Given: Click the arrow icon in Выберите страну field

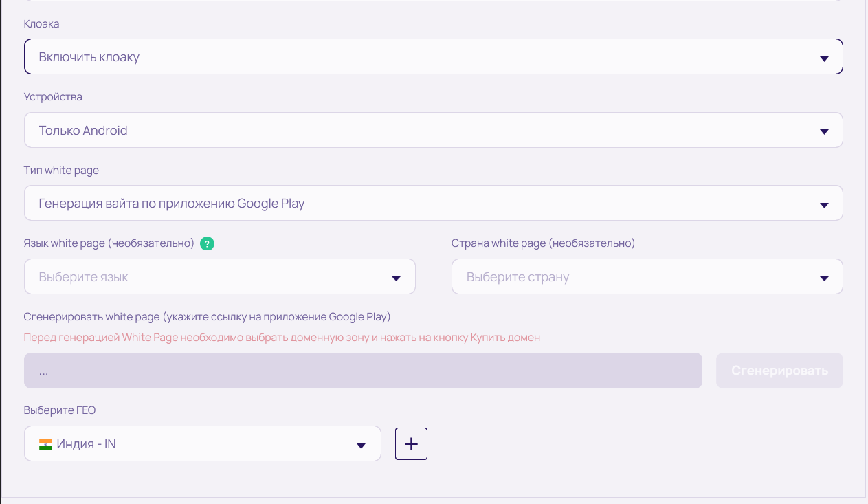Looking at the screenshot, I should [x=824, y=278].
